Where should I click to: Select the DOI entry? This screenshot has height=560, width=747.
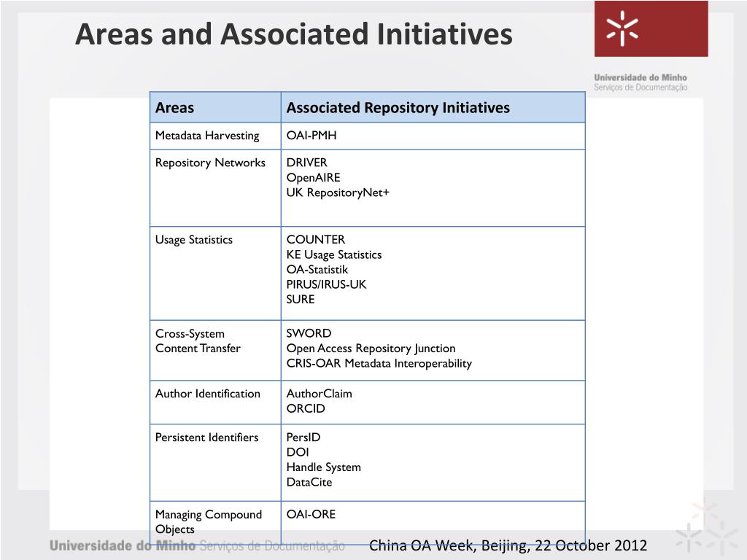coord(298,452)
